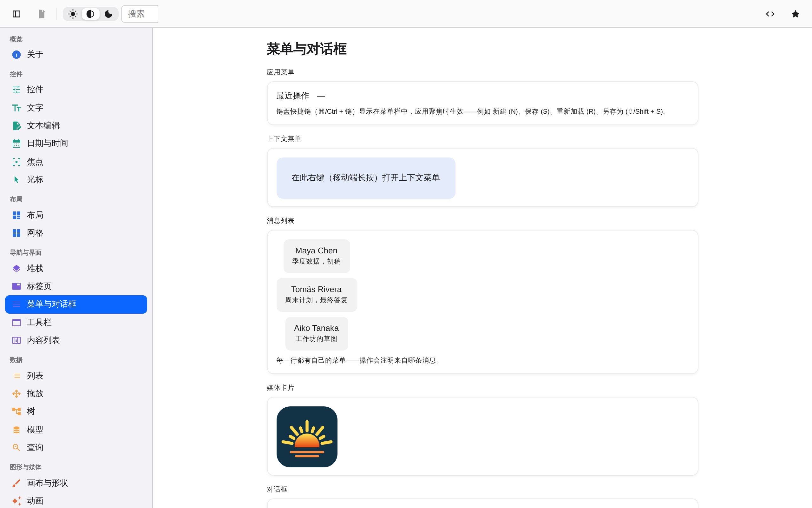Screen dimensions: 812x508
Task: Toggle the sidebar panel icon
Action: click(x=16, y=14)
